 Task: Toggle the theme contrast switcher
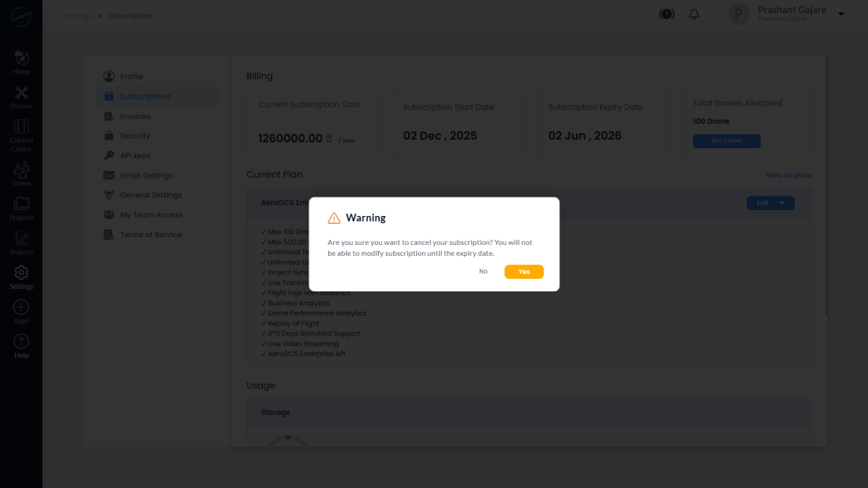tap(666, 14)
